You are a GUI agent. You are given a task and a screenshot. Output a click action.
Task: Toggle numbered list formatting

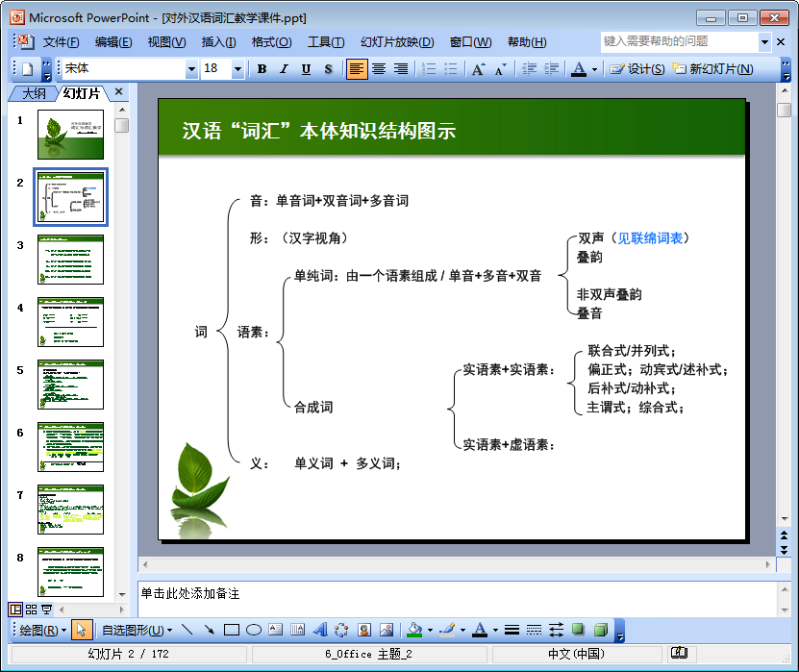pos(429,69)
